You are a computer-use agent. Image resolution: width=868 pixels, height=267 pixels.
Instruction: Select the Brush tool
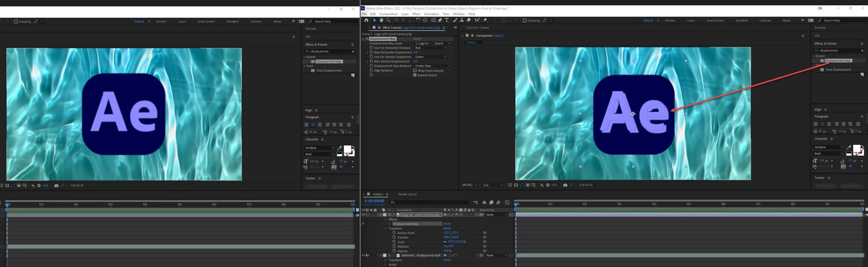455,20
